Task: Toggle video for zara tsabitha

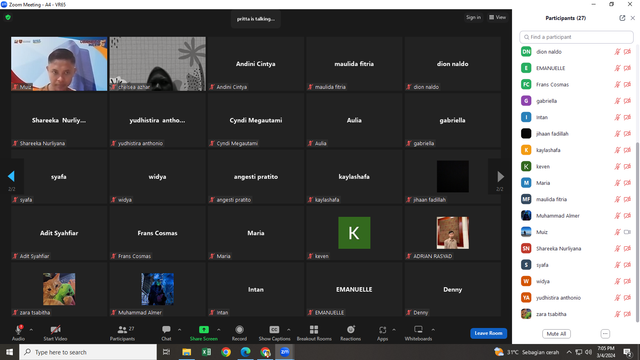Action: (628, 314)
